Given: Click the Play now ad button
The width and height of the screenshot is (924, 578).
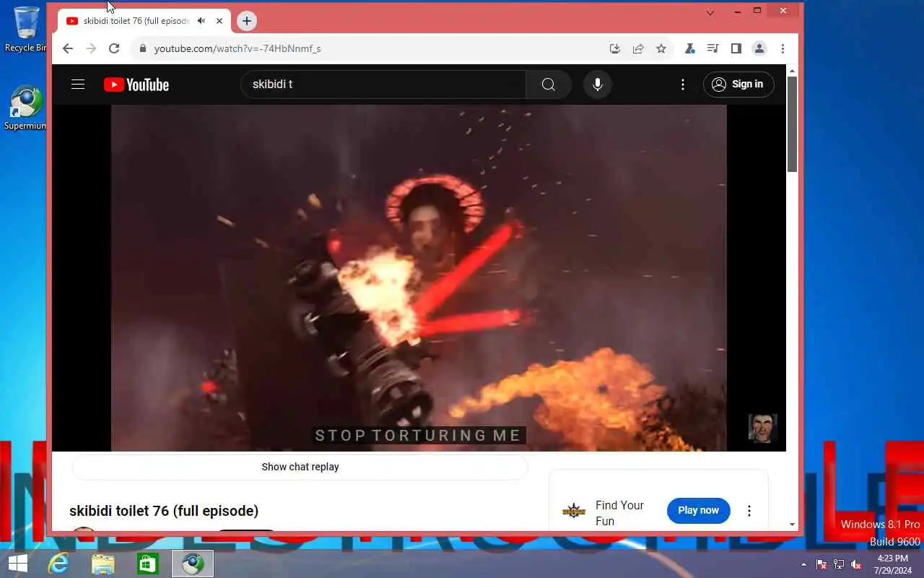Looking at the screenshot, I should pos(698,510).
